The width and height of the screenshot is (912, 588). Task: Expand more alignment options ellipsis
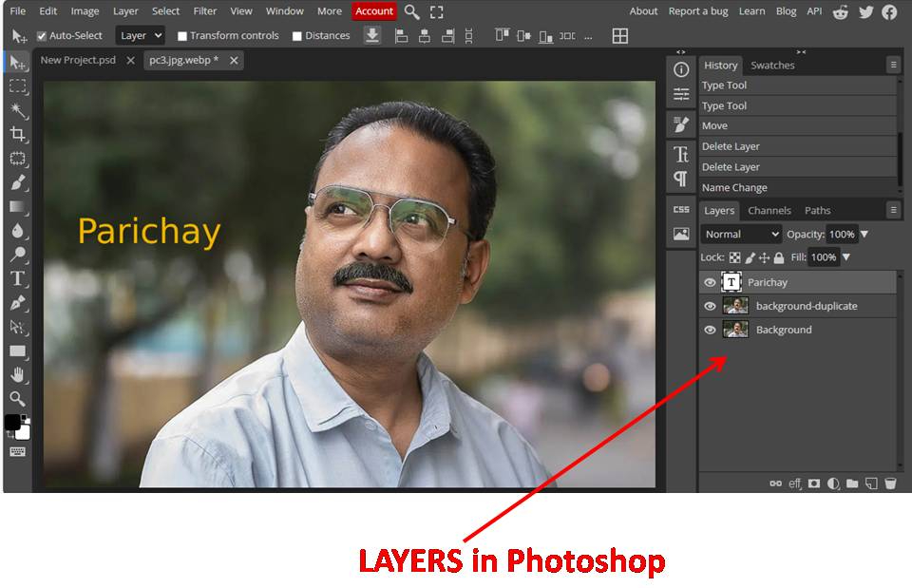point(588,37)
